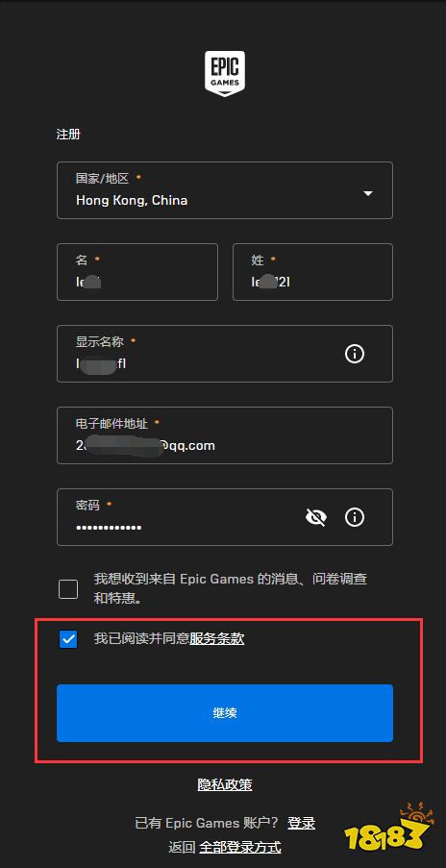This screenshot has width=446, height=868.
Task: Expand the country/region dropdown arrow
Action: coord(368,194)
